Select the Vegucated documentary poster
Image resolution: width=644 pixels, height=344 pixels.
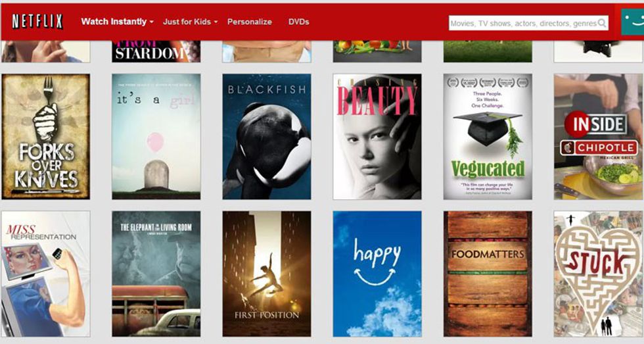(487, 136)
